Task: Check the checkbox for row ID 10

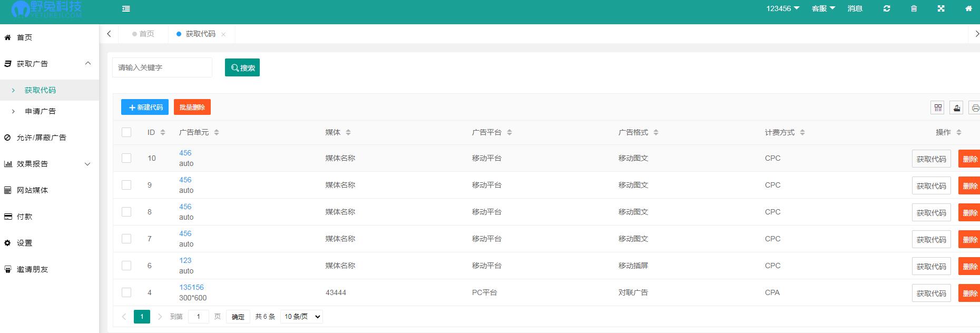Action: click(x=126, y=158)
